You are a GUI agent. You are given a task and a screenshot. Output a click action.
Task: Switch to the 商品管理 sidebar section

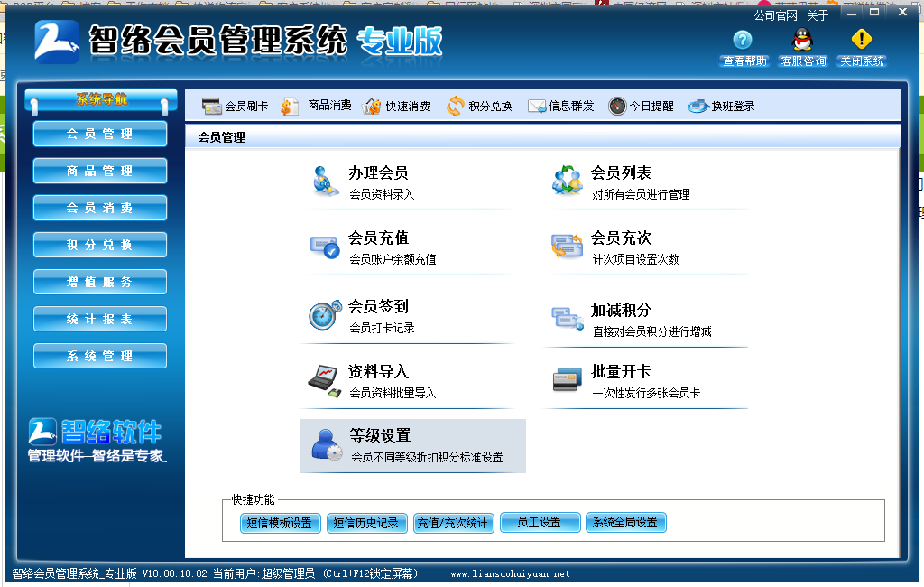[x=99, y=171]
